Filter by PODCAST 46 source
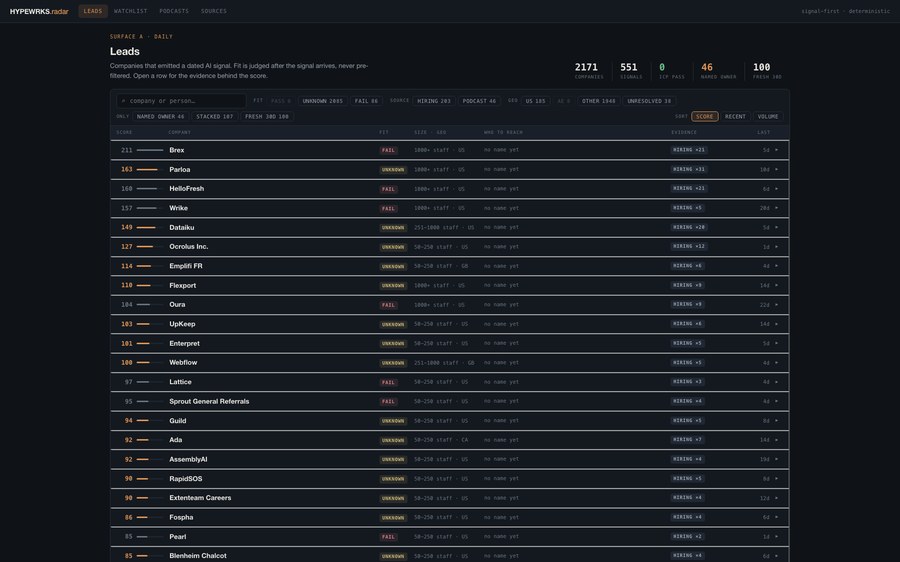 coord(479,101)
